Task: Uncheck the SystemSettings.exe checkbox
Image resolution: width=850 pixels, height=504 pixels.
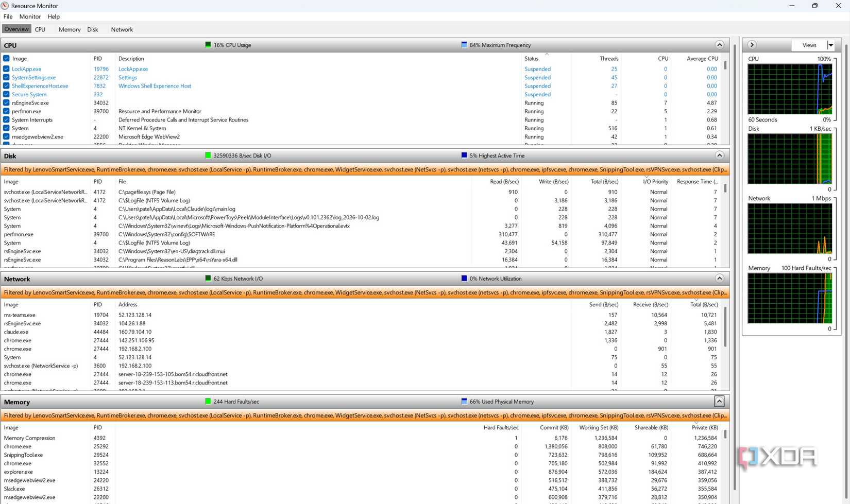Action: click(x=6, y=77)
